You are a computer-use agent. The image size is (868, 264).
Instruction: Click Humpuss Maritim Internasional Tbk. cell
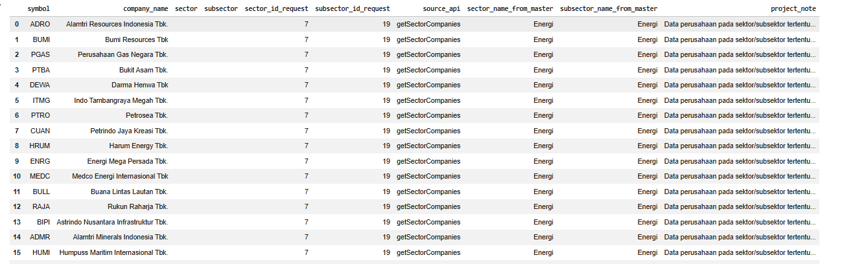tap(114, 252)
